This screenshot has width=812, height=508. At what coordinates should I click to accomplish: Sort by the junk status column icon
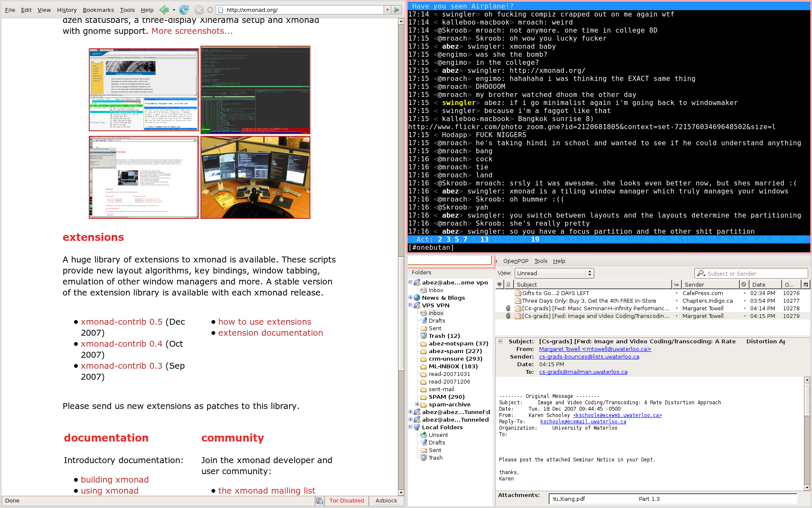744,284
